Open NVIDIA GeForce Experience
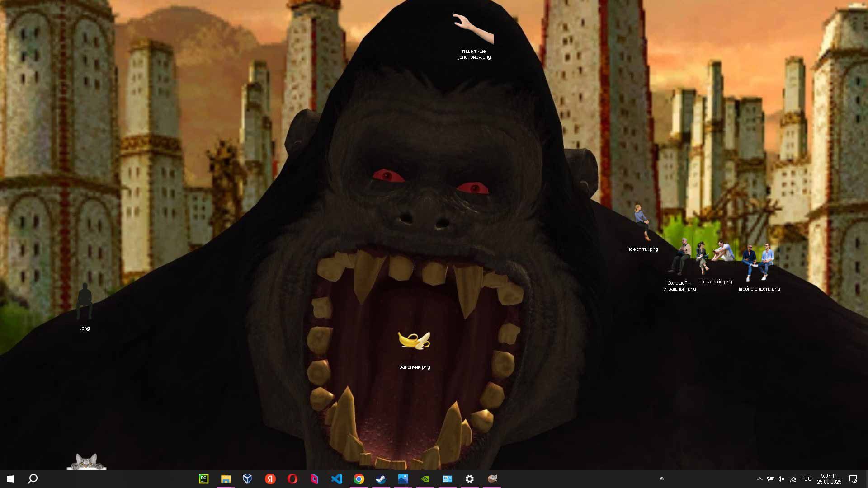 425,479
